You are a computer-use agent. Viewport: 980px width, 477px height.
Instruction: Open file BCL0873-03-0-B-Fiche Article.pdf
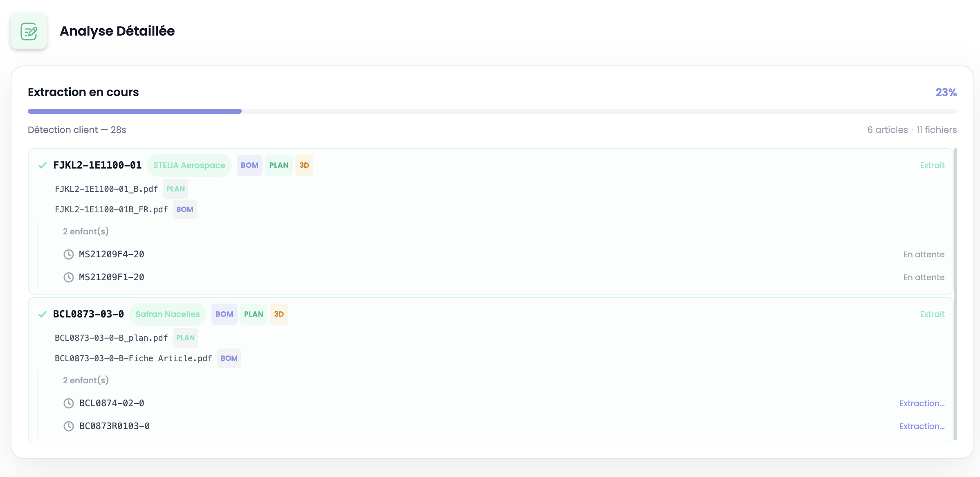tap(133, 358)
